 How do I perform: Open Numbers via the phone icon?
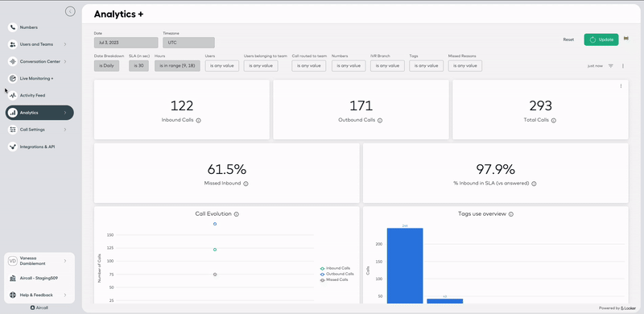(13, 27)
